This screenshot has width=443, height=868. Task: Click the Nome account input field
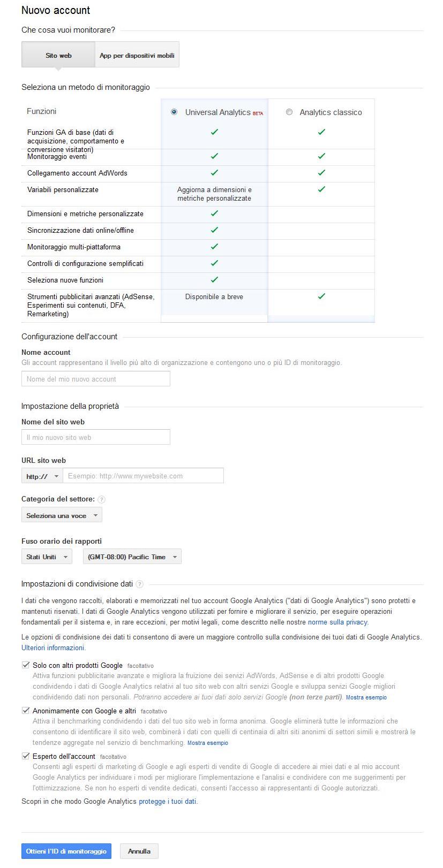[96, 379]
